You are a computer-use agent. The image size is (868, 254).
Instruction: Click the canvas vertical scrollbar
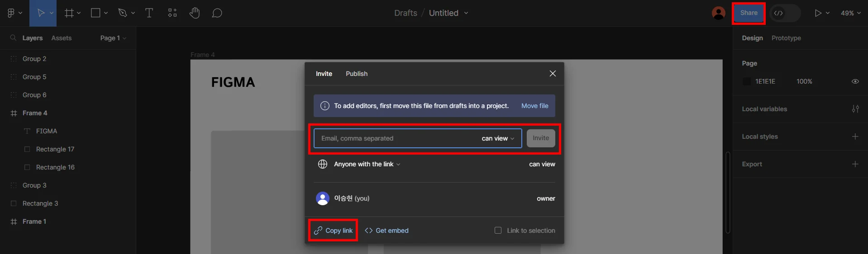tap(728, 192)
